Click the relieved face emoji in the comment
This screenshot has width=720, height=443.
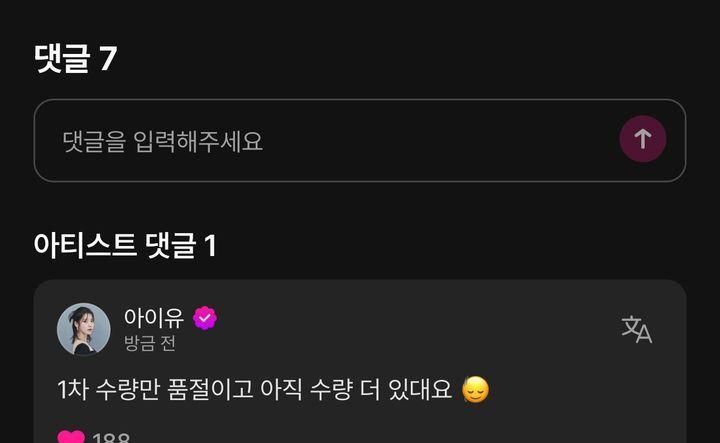[x=475, y=389]
